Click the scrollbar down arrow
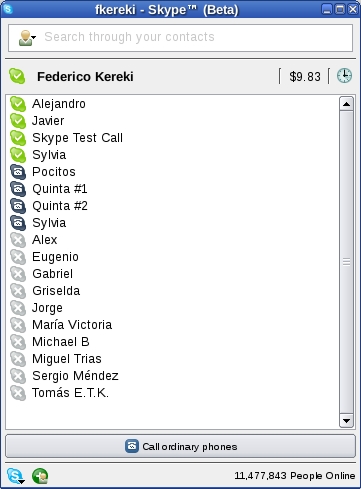The width and height of the screenshot is (361, 489). point(346,421)
